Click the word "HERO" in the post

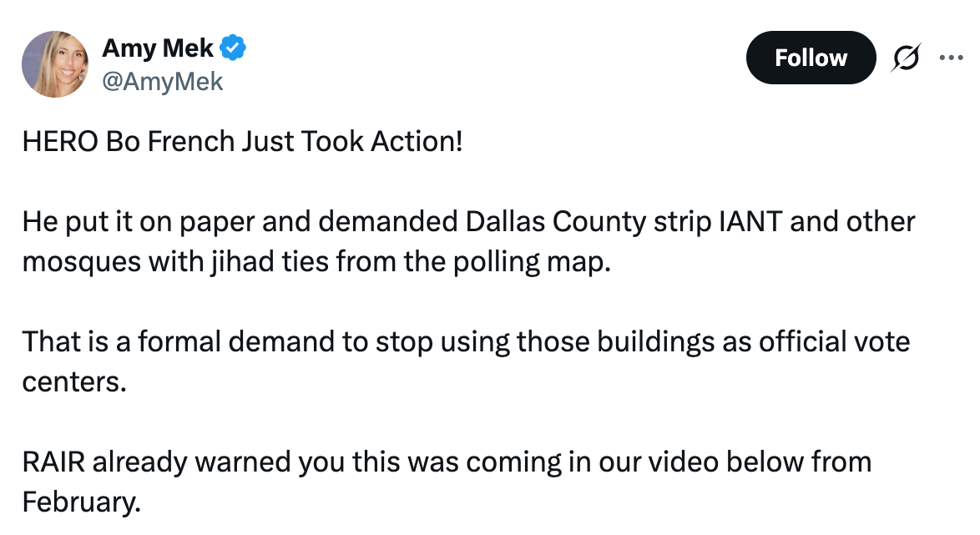(x=61, y=141)
